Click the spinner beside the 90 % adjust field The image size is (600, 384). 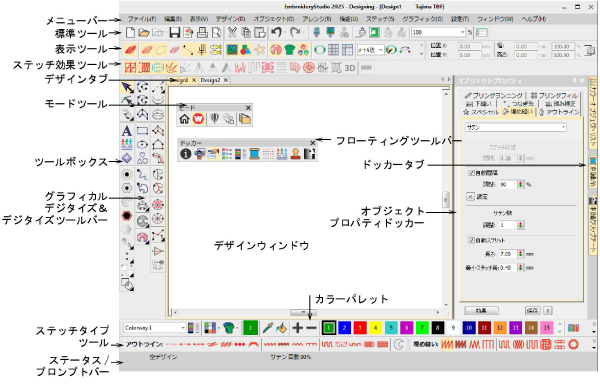520,184
